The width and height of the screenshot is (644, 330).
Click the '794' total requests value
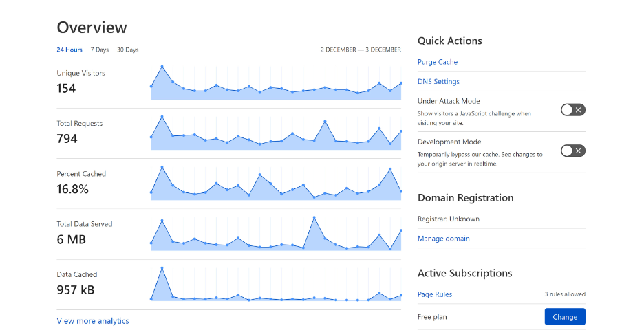click(x=67, y=139)
